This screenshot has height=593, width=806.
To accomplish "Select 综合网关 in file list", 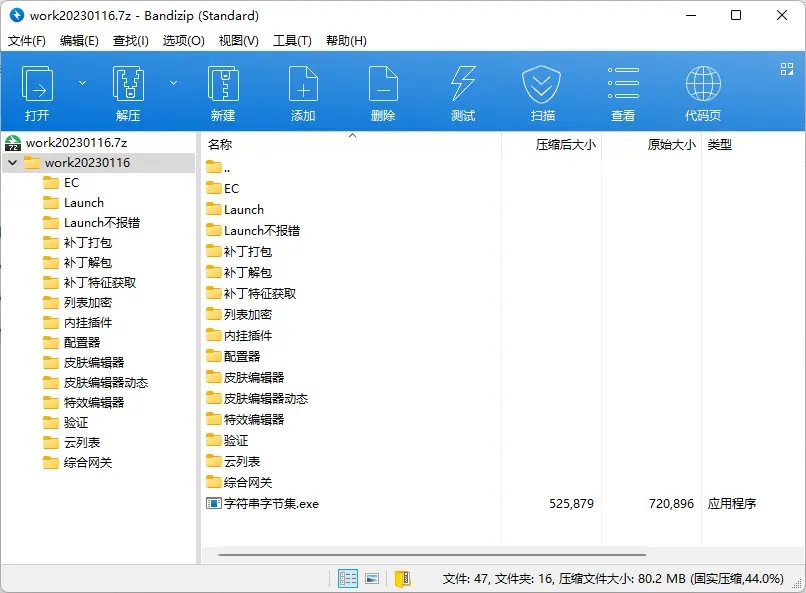I will 239,483.
